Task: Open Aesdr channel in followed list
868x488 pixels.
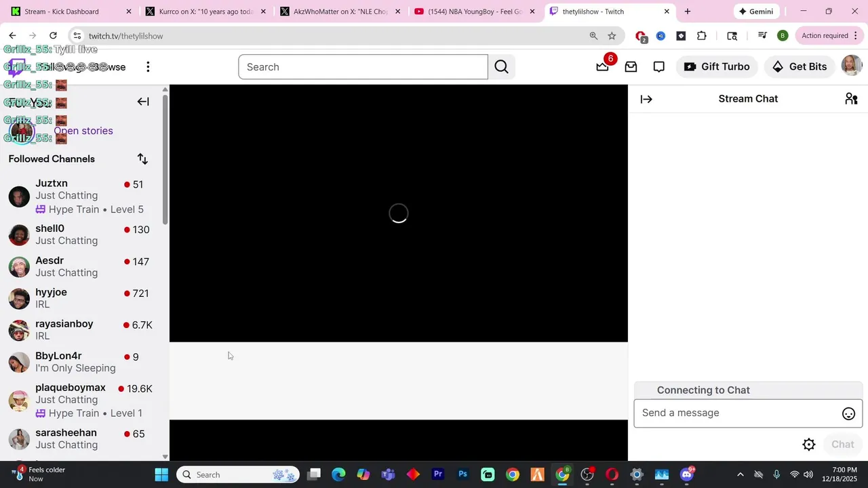Action: pos(81,266)
